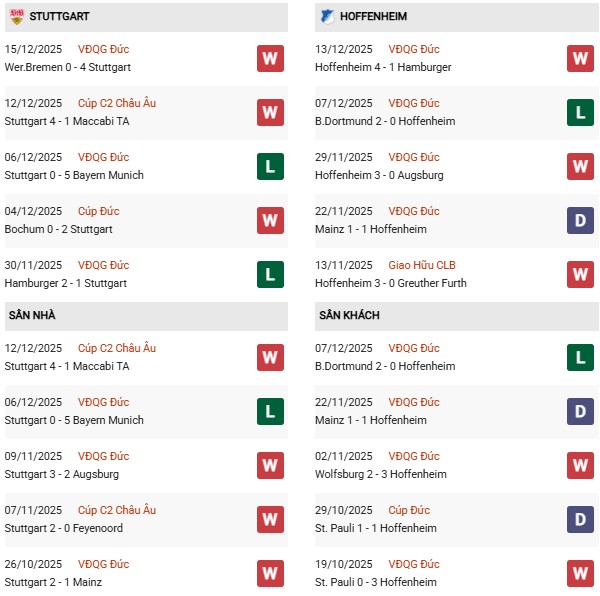
Task: Click W badge for Hoffenheim 4 - 1 Hamburger
Action: 581,58
